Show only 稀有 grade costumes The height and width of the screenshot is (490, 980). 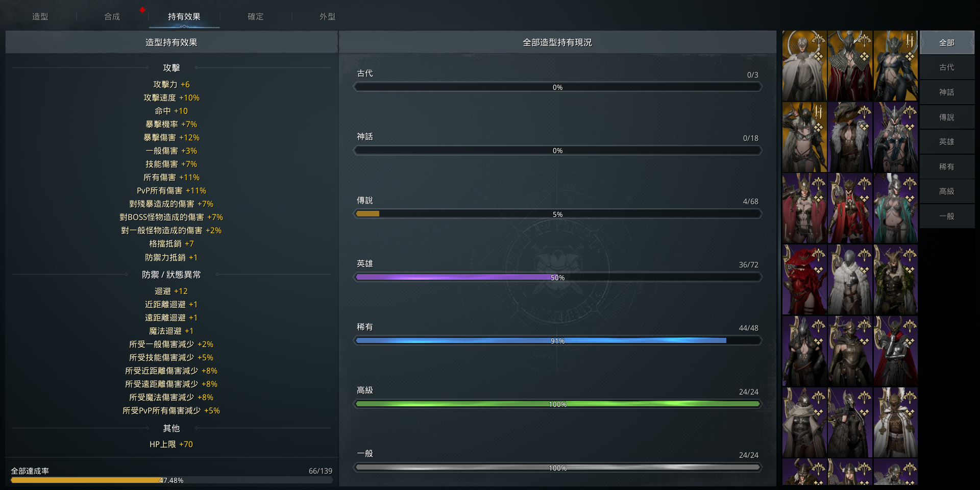(947, 167)
